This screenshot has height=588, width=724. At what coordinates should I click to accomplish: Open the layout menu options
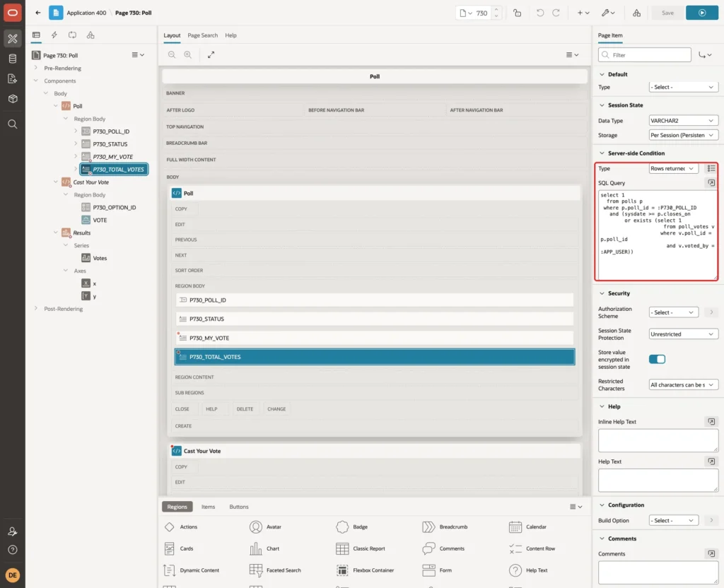point(572,54)
